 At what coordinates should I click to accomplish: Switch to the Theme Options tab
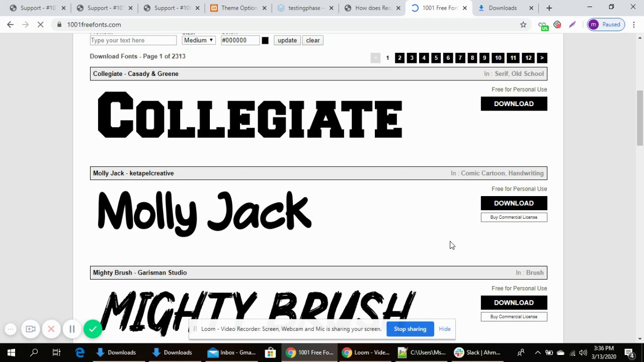click(x=238, y=8)
